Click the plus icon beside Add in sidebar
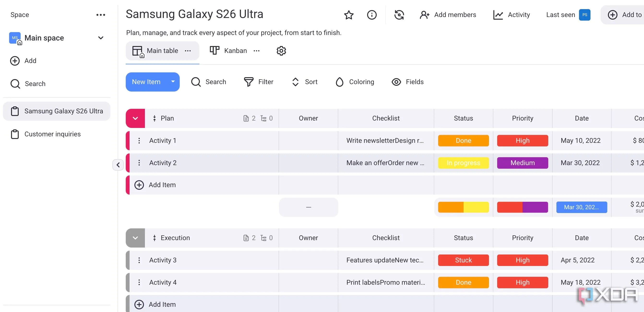 tap(15, 61)
